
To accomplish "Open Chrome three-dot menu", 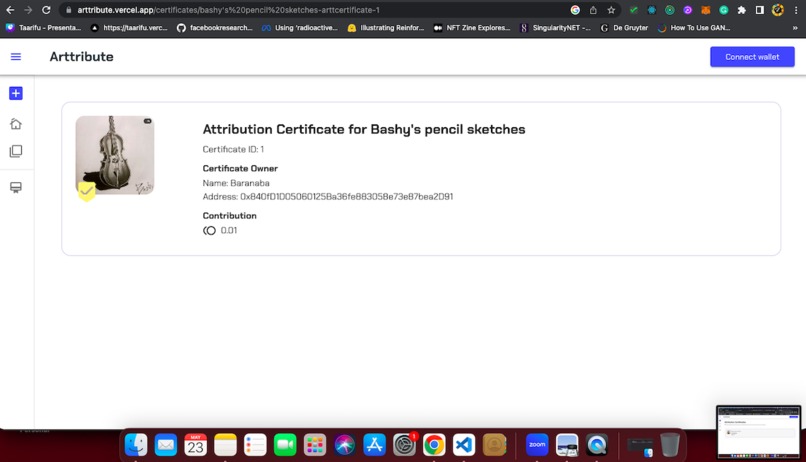I will [796, 10].
